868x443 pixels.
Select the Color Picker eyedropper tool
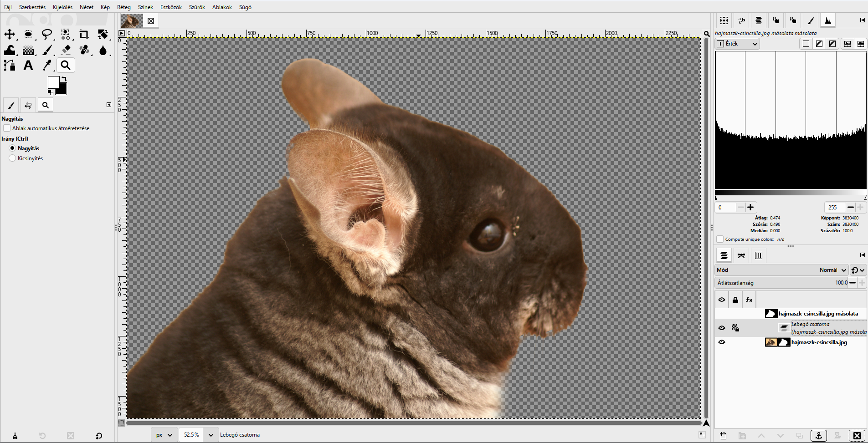47,66
